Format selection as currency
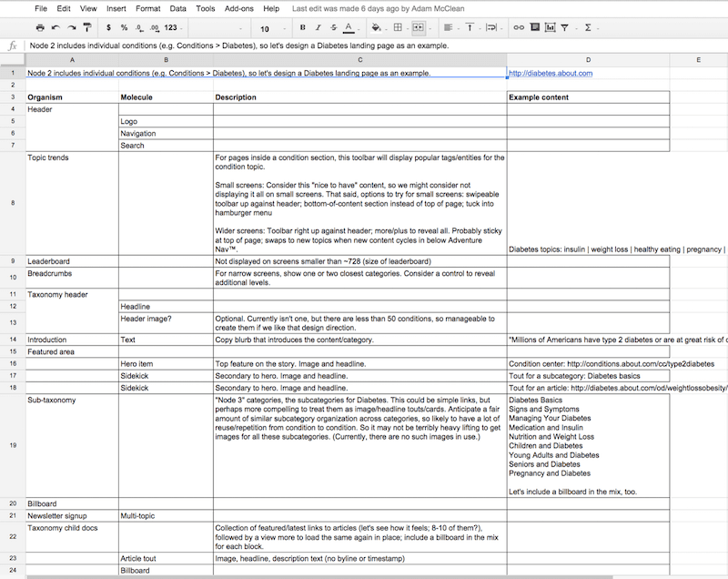Viewport: 728px width, 579px height. pos(108,28)
